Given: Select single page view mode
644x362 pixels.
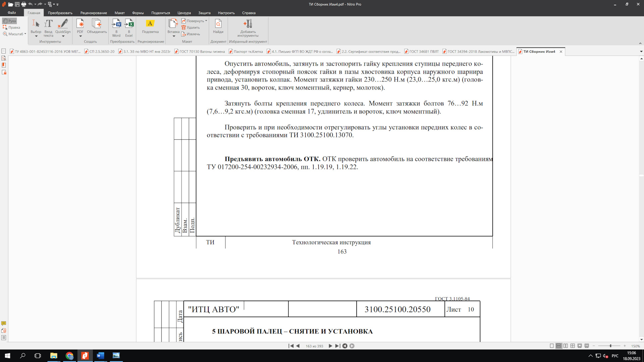Looking at the screenshot, I should 552,346.
